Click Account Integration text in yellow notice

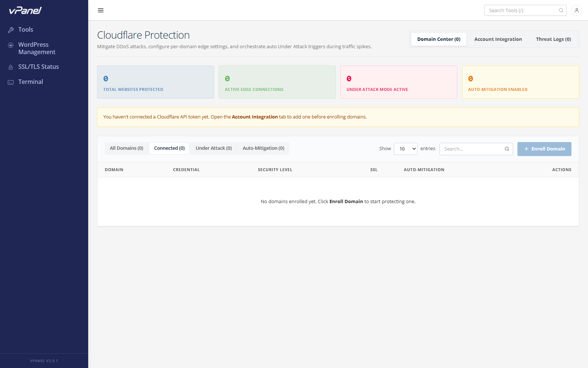pos(255,117)
